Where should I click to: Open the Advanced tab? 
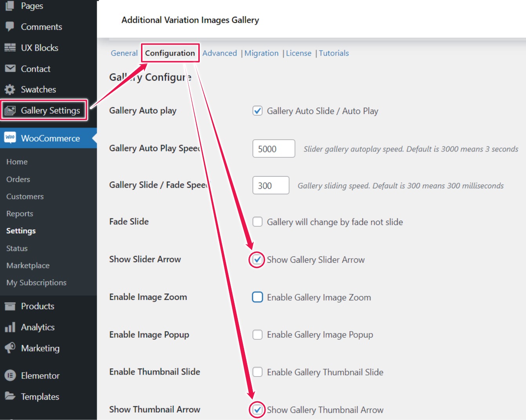point(220,53)
